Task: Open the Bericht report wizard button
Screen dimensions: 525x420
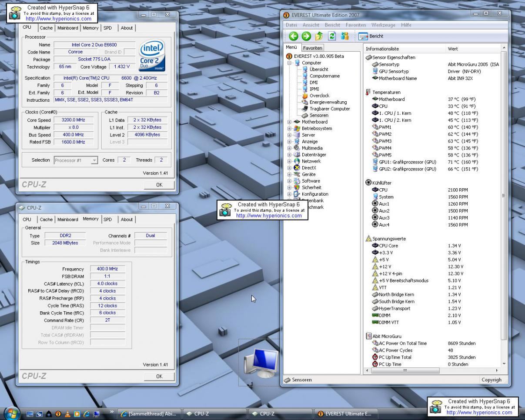Action: 371,36
